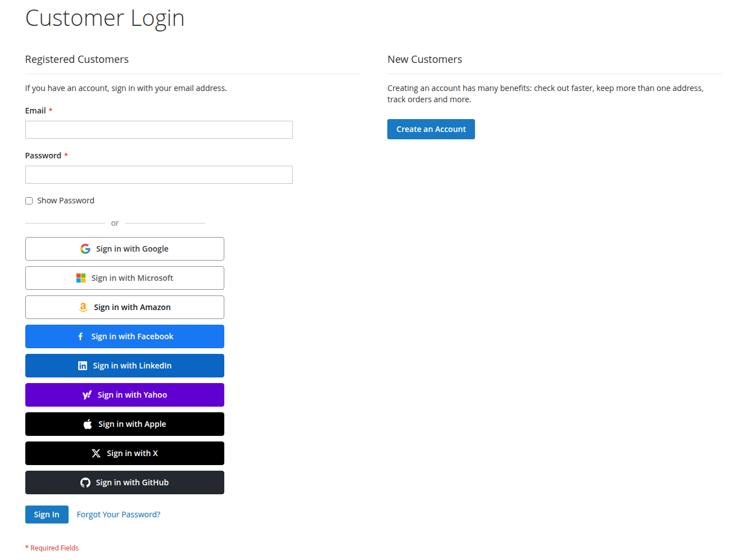Click the X logo icon
Image resolution: width=733 pixels, height=560 pixels.
click(x=96, y=453)
